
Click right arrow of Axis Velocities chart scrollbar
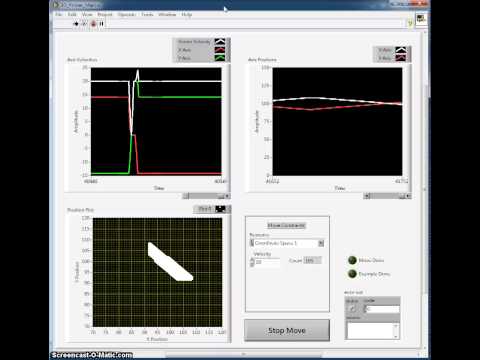point(227,196)
